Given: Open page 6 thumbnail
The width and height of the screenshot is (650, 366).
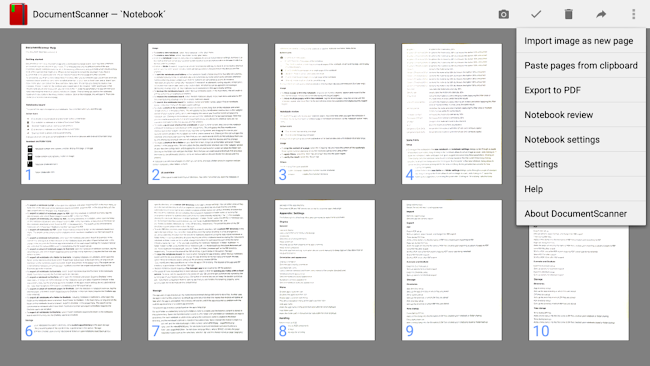Looking at the screenshot, I should [x=71, y=270].
